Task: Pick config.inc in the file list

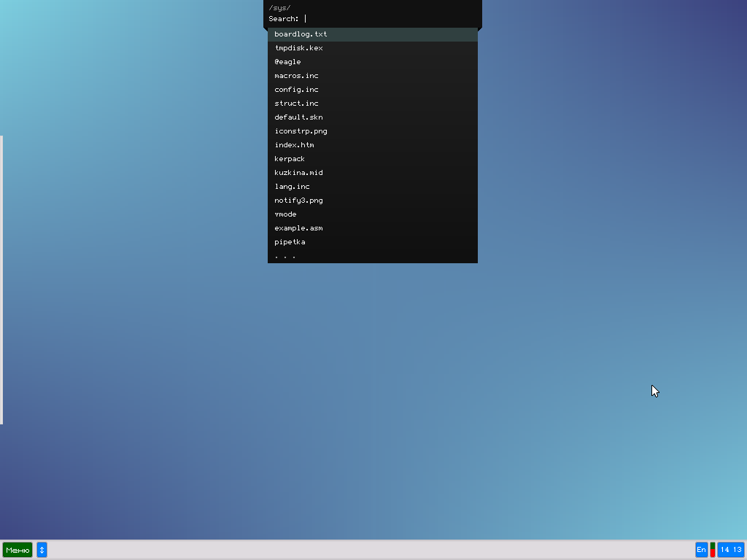Action: coord(296,90)
